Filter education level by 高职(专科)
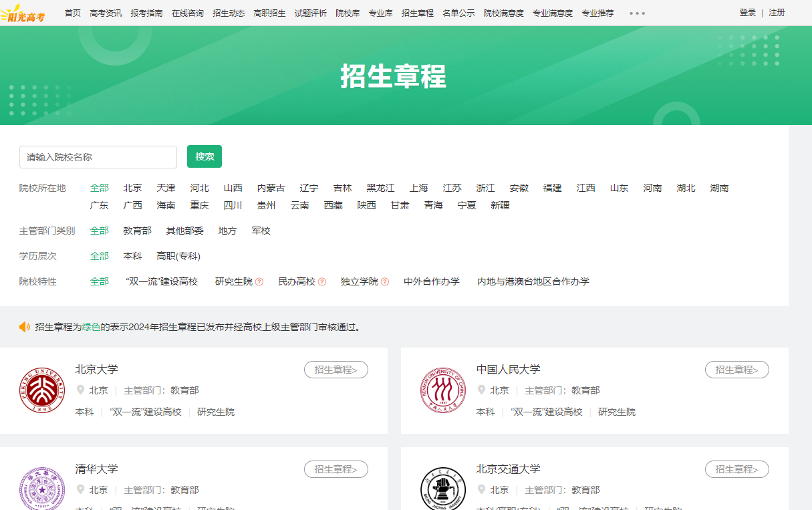 pos(179,257)
